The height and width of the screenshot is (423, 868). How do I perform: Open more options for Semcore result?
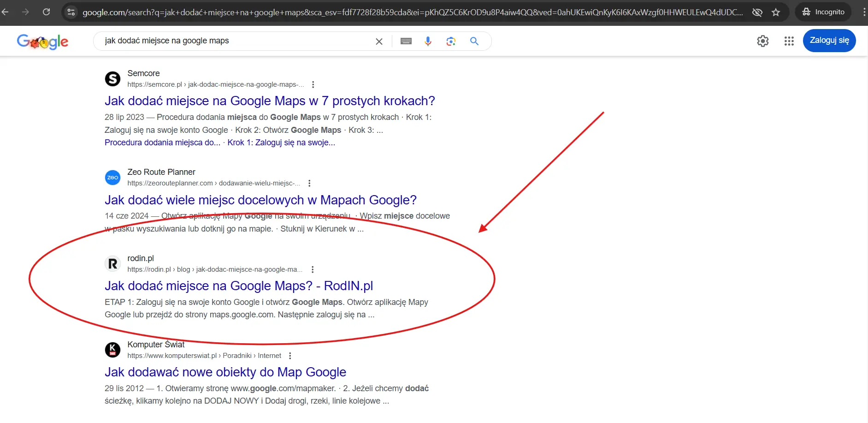pos(313,84)
